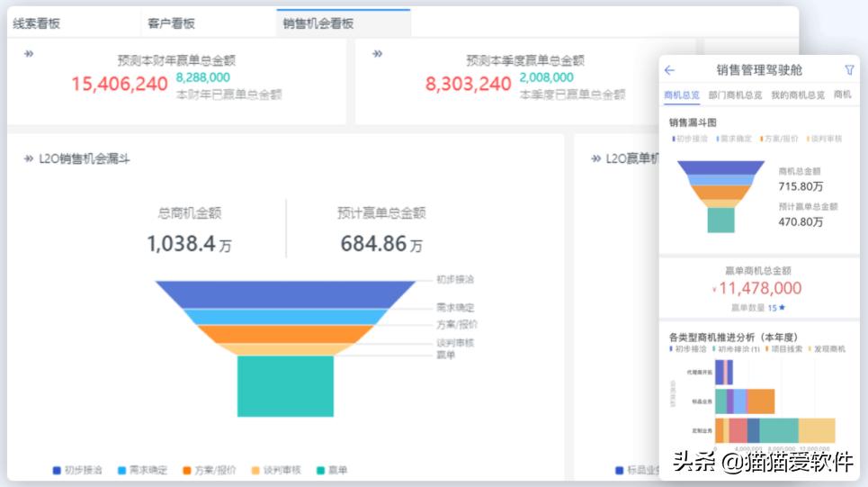Click the 470.80万 value in mobile panel
868x487 pixels.
[801, 222]
